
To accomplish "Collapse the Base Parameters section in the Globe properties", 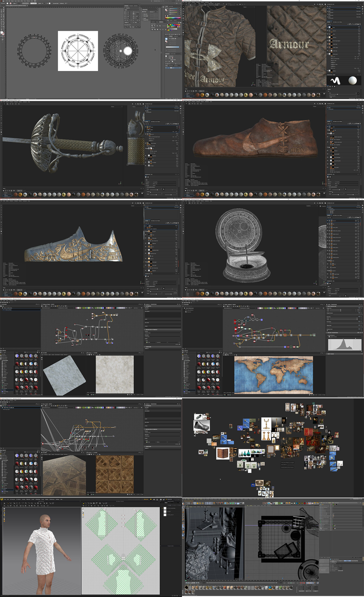I will [327, 306].
